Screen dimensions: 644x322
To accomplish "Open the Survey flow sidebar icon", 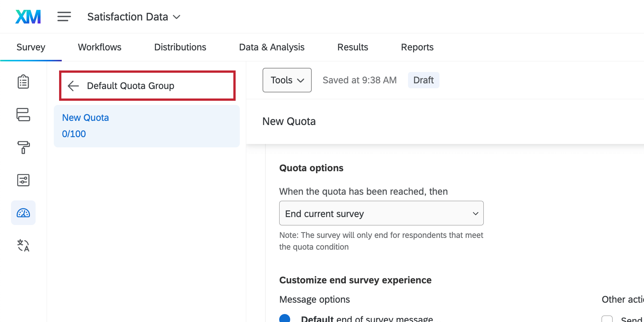I will (x=23, y=114).
